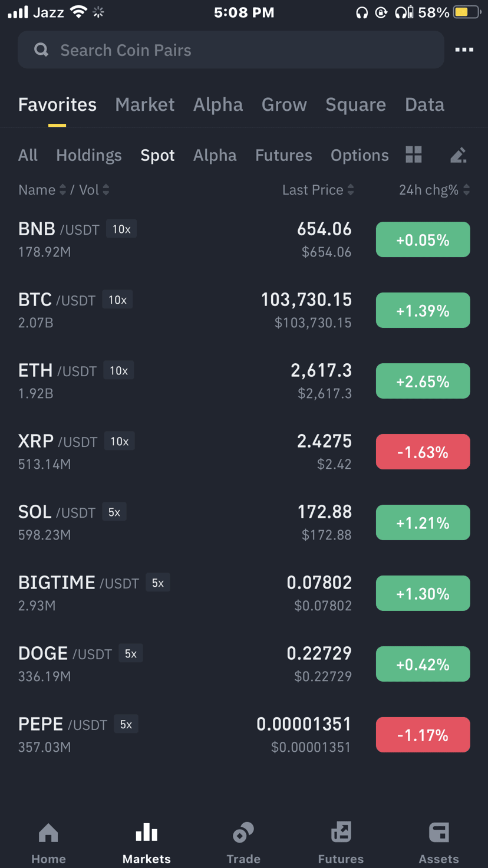This screenshot has width=488, height=868.
Task: Open the three-dot more options menu
Action: (x=464, y=50)
